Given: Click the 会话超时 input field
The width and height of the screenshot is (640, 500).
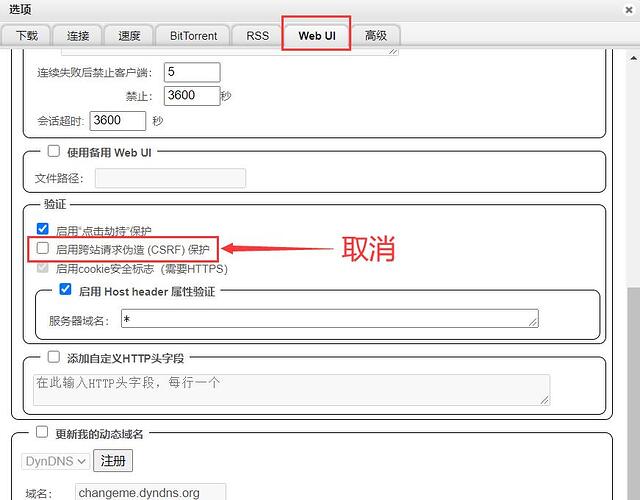Looking at the screenshot, I should pyautogui.click(x=118, y=121).
